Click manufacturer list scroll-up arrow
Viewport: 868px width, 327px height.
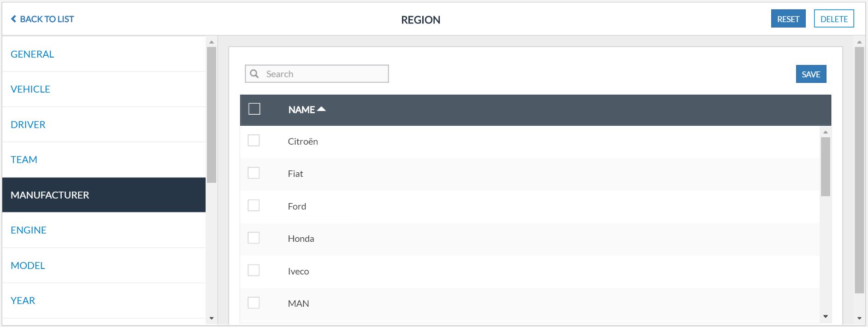pyautogui.click(x=826, y=132)
